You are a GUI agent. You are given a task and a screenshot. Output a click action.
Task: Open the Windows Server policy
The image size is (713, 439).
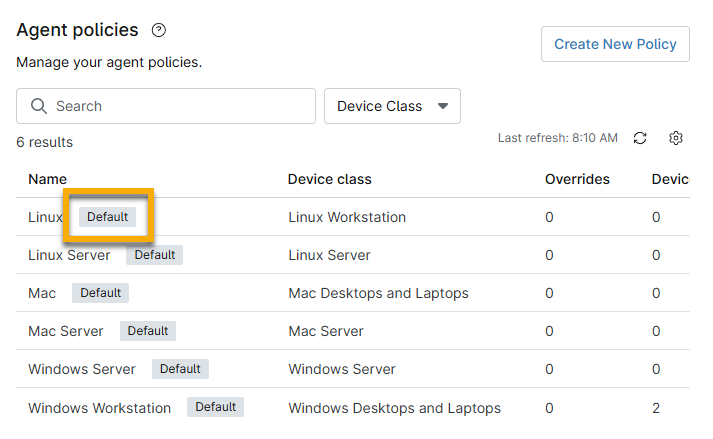[x=82, y=369]
